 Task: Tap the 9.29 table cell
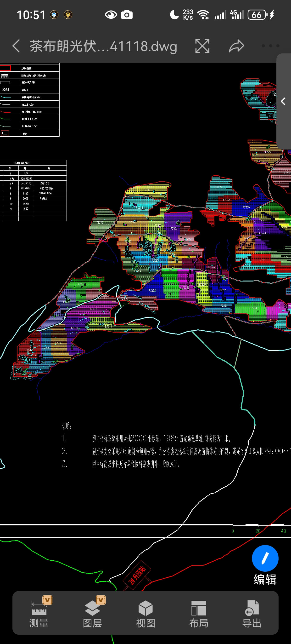click(x=26, y=208)
